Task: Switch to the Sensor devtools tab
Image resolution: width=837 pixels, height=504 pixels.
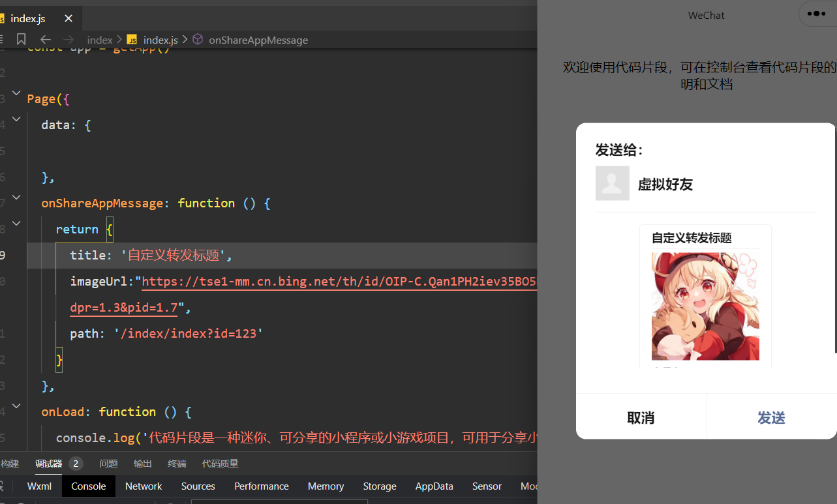Action: click(487, 486)
